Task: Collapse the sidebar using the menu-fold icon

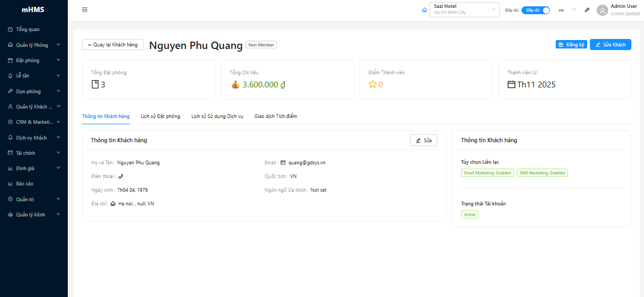Action: click(85, 10)
